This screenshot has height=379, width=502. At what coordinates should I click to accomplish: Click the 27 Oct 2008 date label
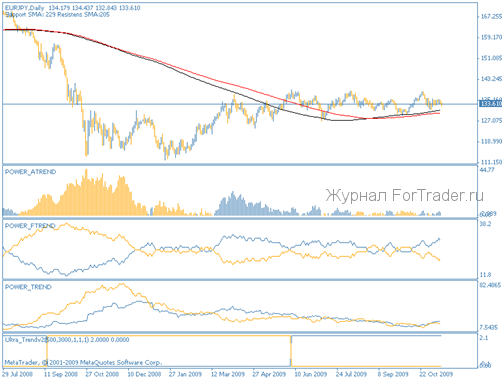click(102, 374)
